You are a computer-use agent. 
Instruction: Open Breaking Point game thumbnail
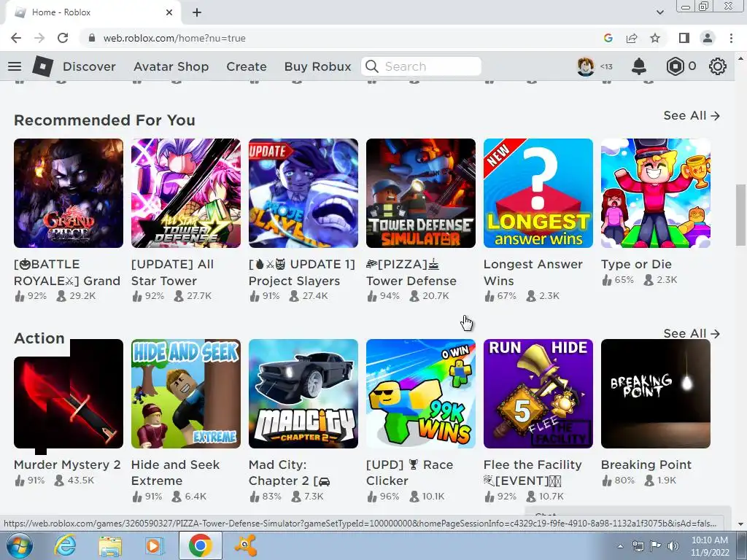656,394
